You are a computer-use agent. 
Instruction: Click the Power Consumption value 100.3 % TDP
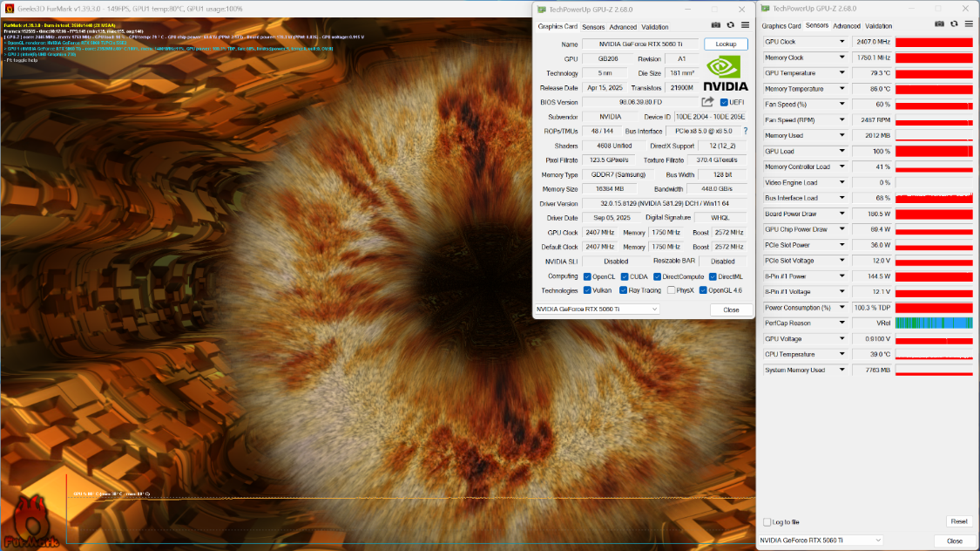873,308
